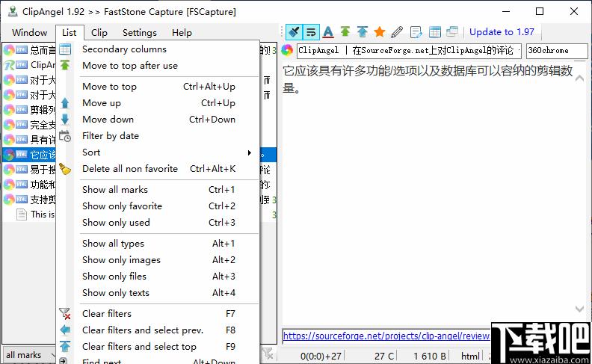This screenshot has width=592, height=364.
Task: Select Show only favorite option
Action: tap(158, 206)
